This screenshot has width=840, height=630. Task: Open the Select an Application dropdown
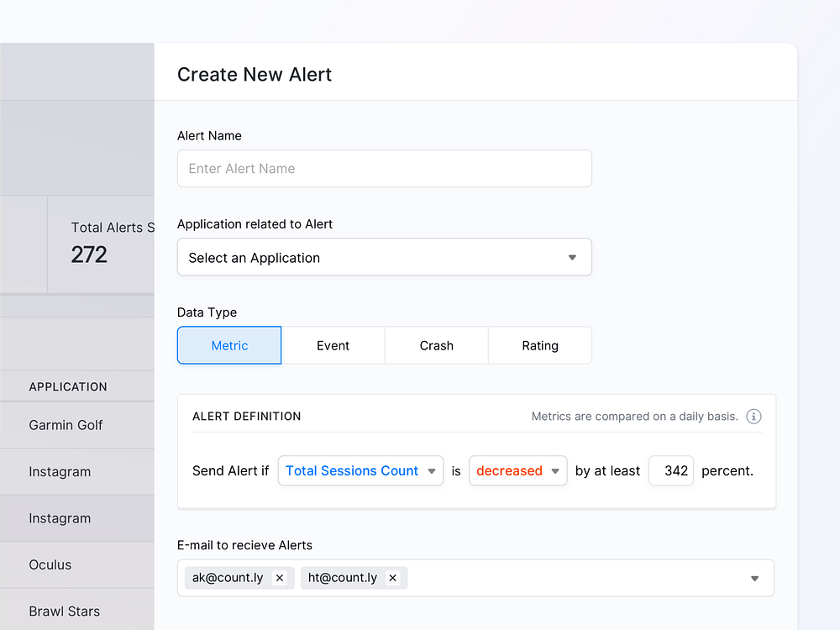(x=384, y=257)
